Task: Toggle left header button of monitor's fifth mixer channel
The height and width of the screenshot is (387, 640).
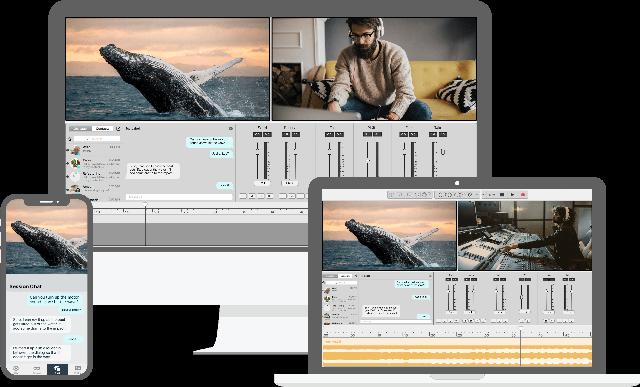Action: [x=404, y=134]
